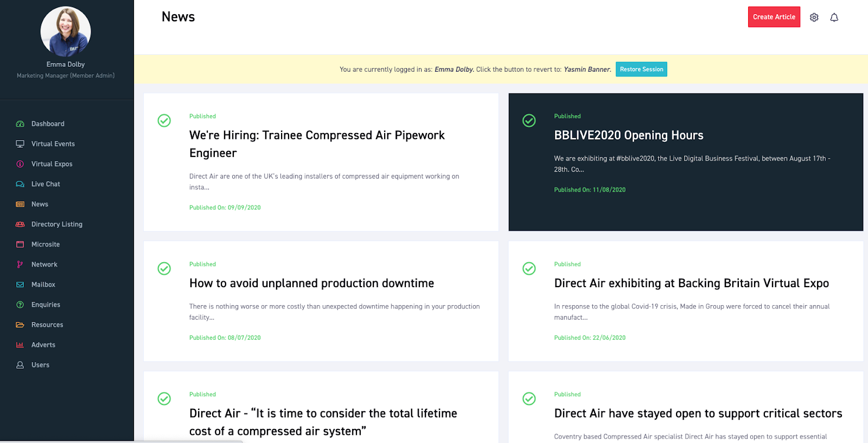The height and width of the screenshot is (443, 868).
Task: Open the Resources menu item
Action: click(47, 325)
